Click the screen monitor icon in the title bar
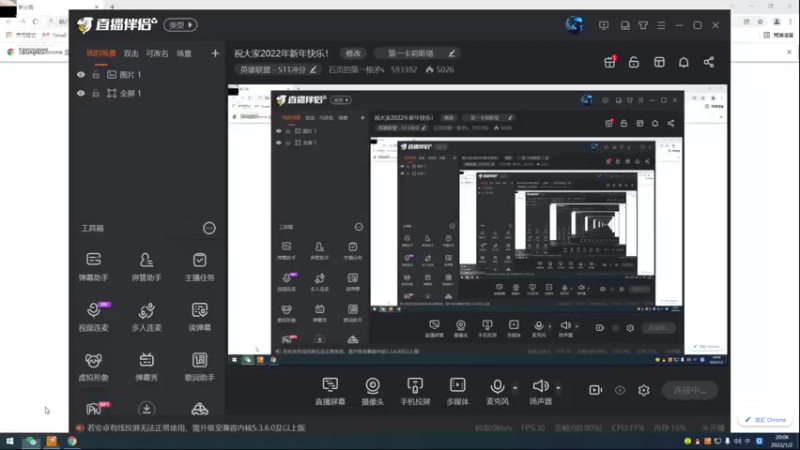The height and width of the screenshot is (450, 800). [x=604, y=25]
